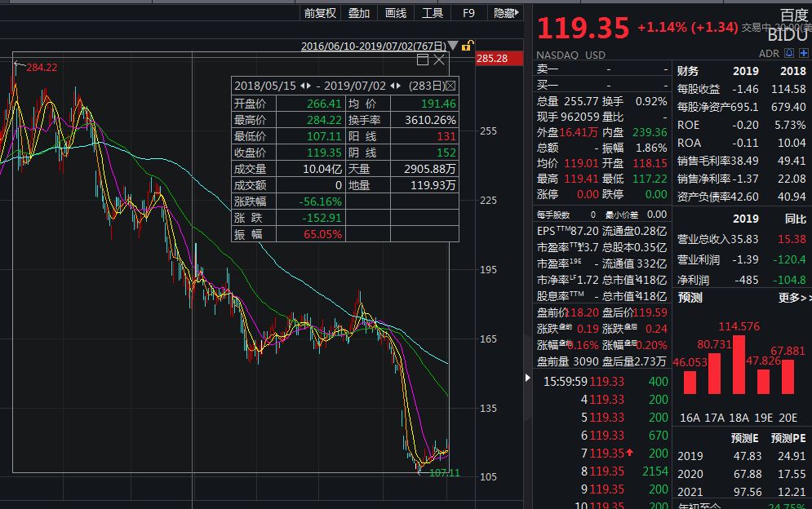Click the 卖一 ask row

point(602,69)
